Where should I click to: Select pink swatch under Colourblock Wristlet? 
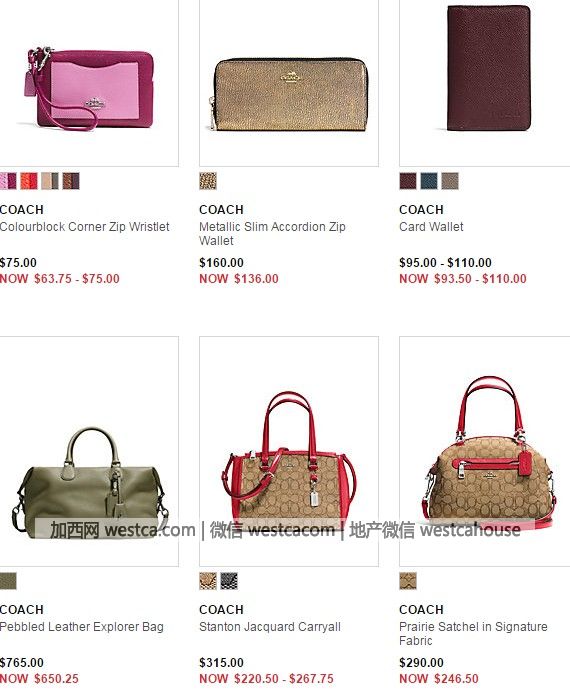point(8,181)
